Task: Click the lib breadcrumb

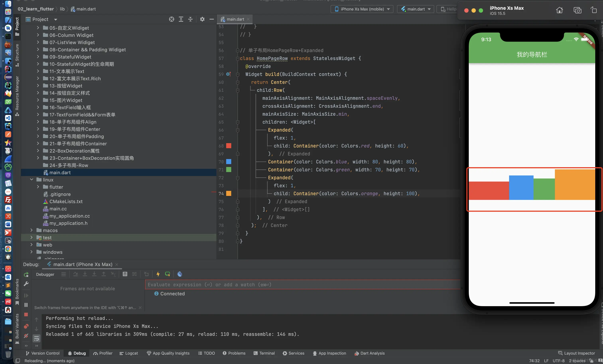Action: [x=62, y=9]
